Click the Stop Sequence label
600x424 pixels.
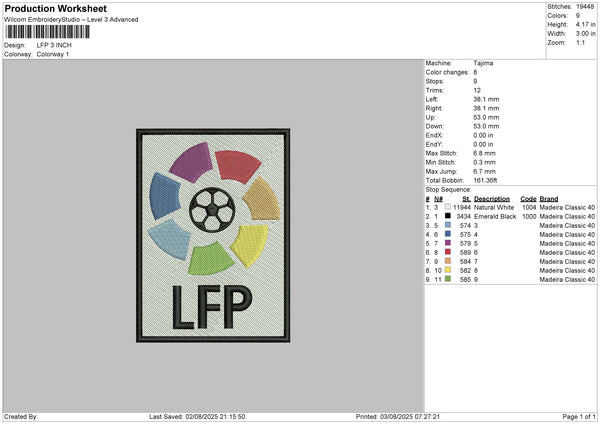tap(447, 187)
